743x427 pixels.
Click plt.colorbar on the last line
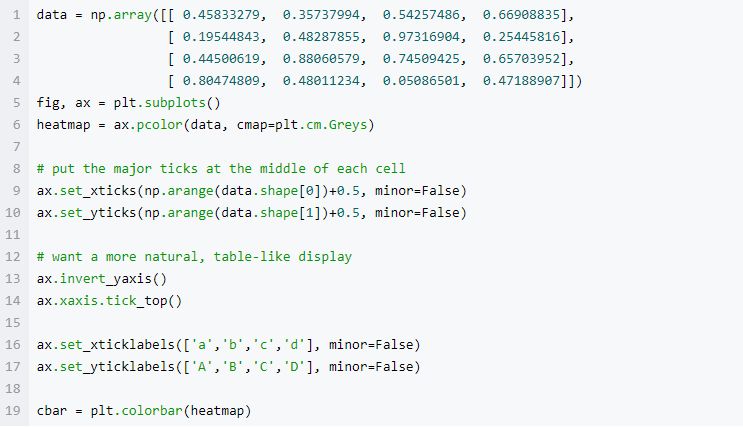[x=136, y=410]
